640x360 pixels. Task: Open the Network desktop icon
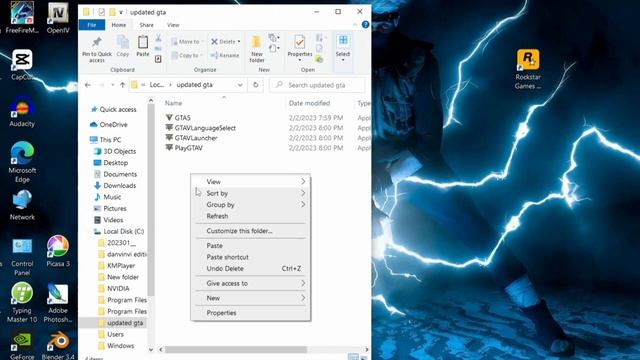click(22, 205)
